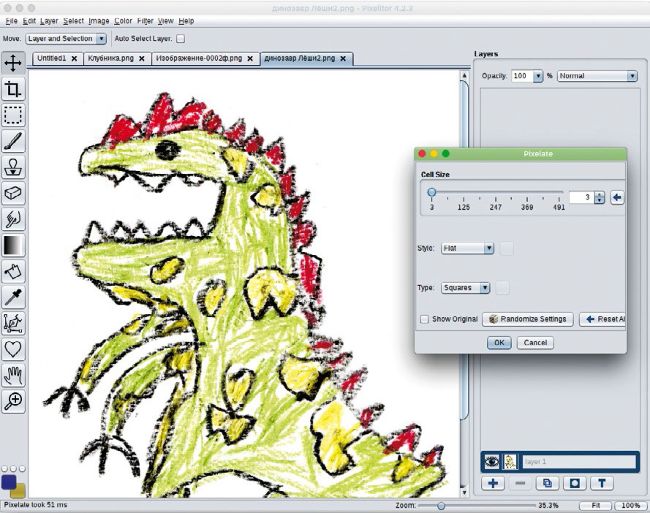This screenshot has width=650, height=513.
Task: Expand the Normal blending mode dropdown
Action: click(597, 76)
